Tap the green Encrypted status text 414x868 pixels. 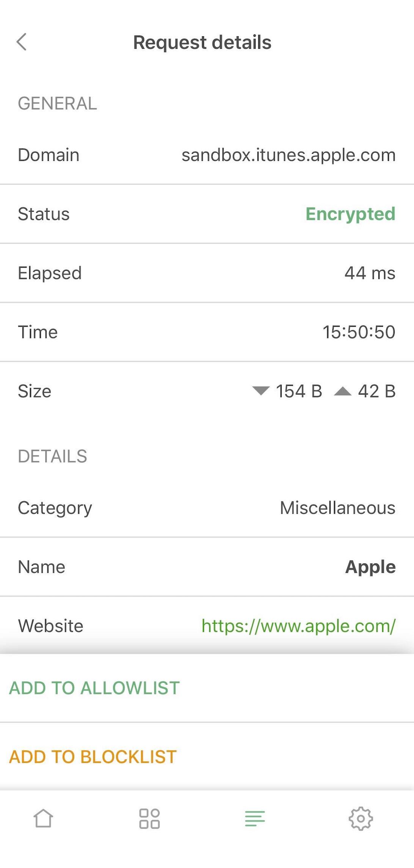click(x=350, y=214)
